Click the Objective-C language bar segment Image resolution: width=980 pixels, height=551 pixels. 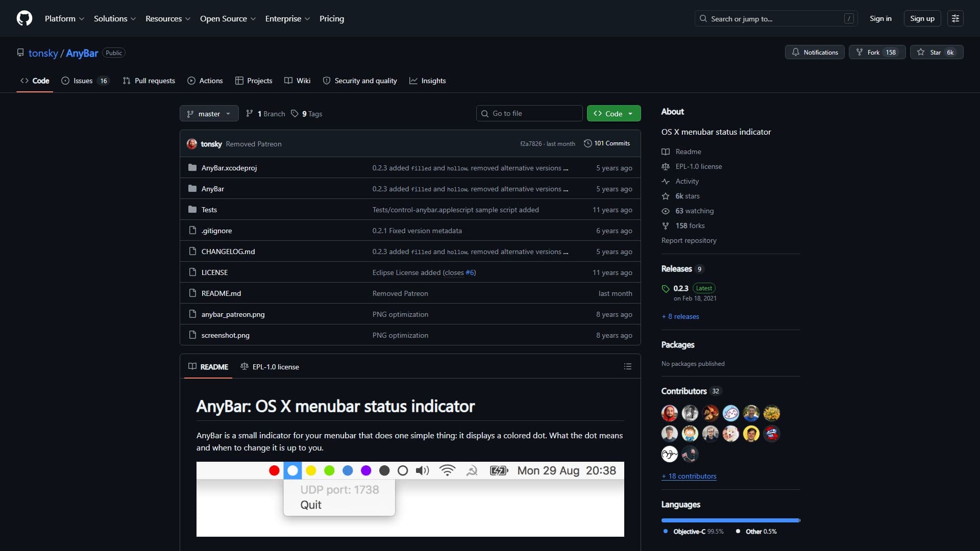click(x=730, y=520)
